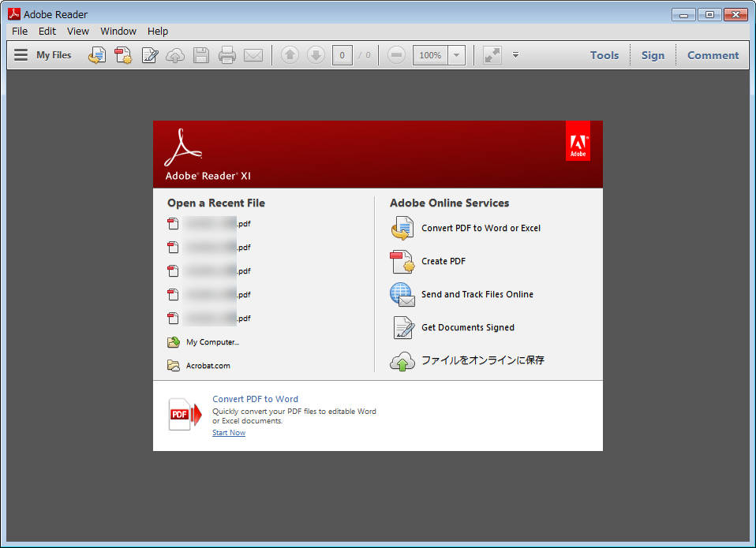The width and height of the screenshot is (756, 548).
Task: Click the Convert PDF toolbar icon
Action: coord(97,55)
